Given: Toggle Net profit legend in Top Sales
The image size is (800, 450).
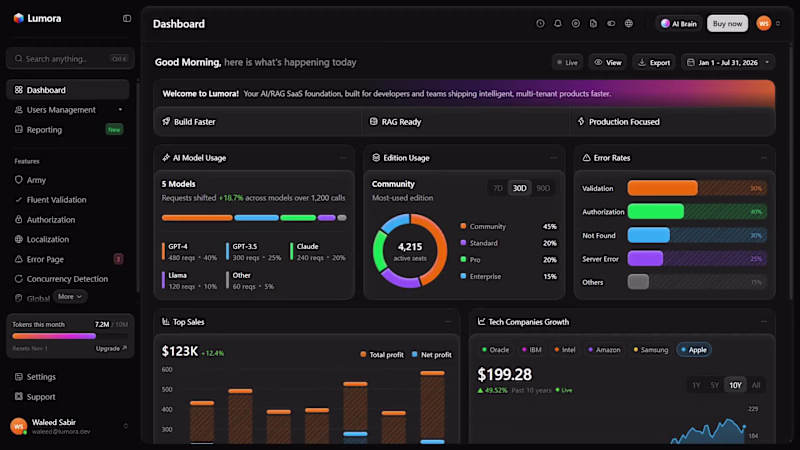Looking at the screenshot, I should tap(432, 355).
